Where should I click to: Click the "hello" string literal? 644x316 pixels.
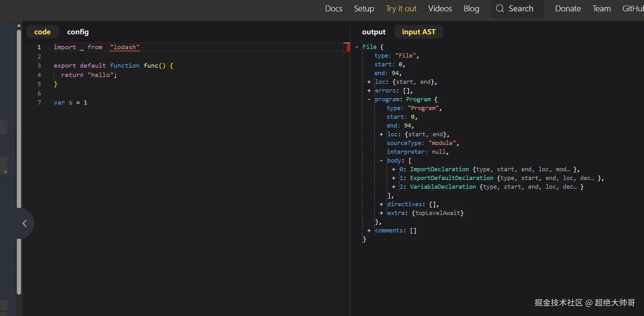[100, 75]
